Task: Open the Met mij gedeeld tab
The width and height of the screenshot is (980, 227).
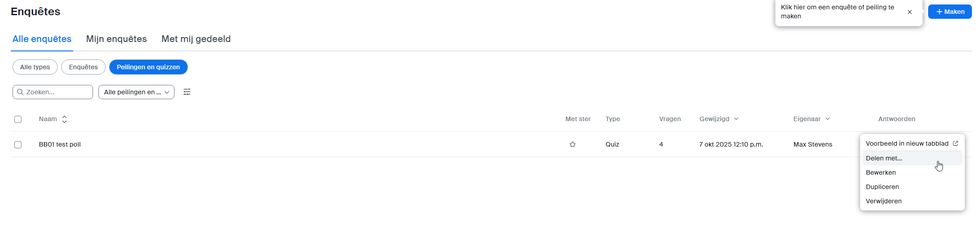Action: pyautogui.click(x=196, y=39)
